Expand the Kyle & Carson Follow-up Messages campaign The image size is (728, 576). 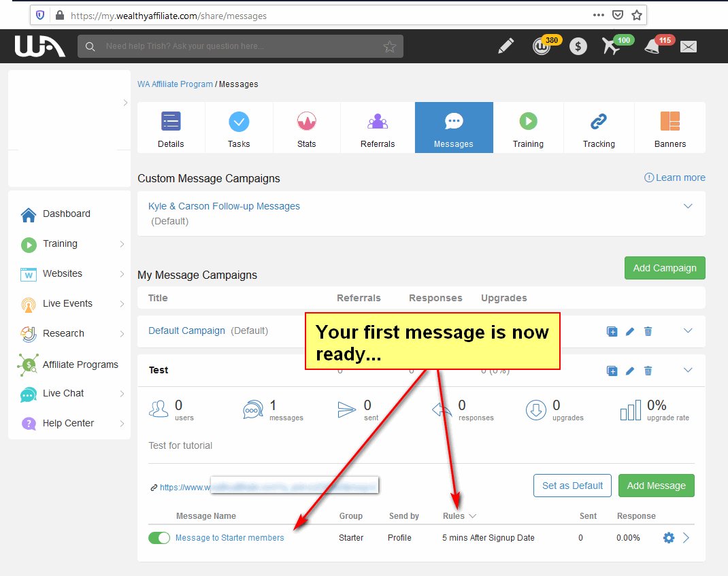click(688, 205)
